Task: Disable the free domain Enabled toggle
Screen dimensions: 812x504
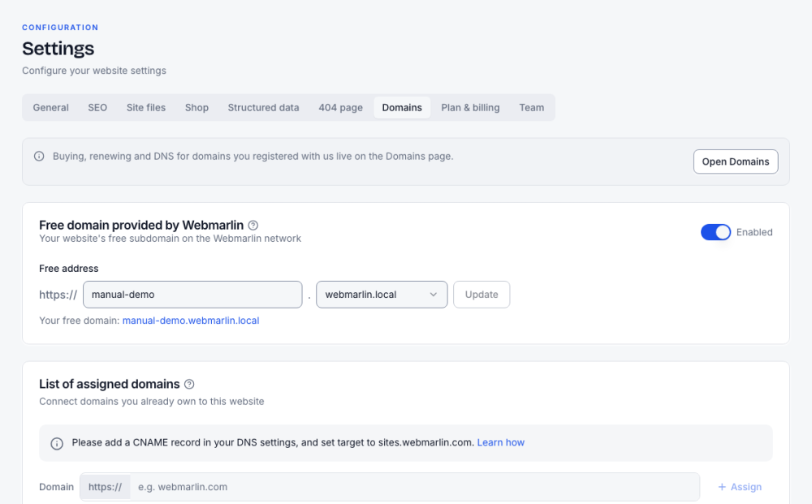Action: (715, 232)
